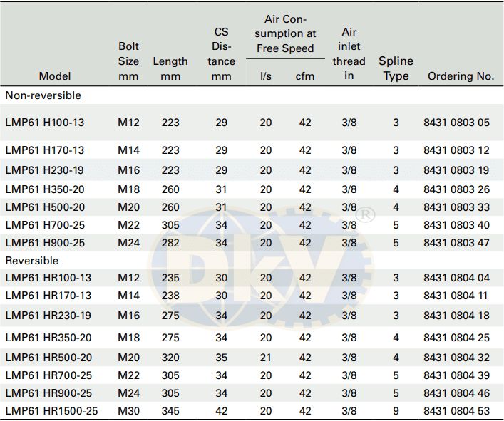Select the M30 bolt size cell

click(x=129, y=410)
